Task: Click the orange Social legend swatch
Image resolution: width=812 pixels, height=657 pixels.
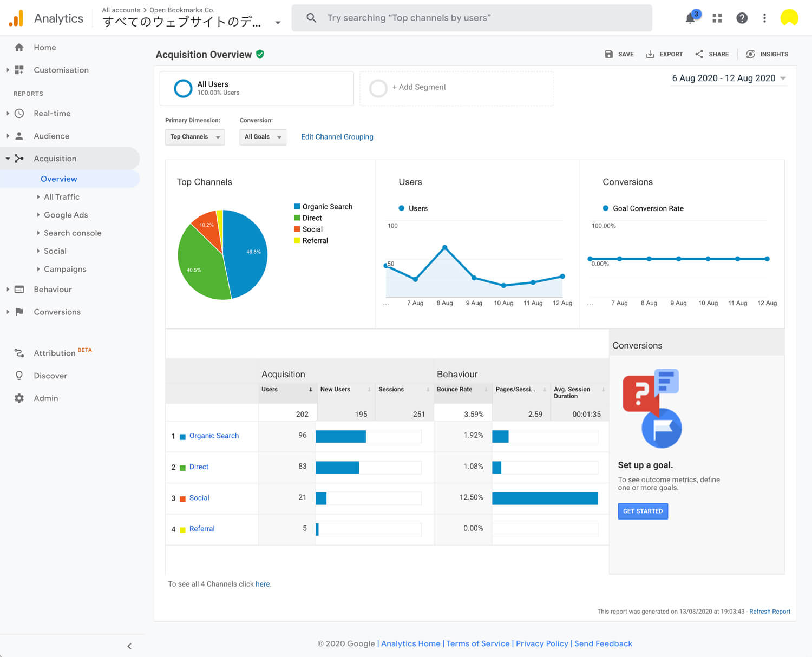Action: [x=297, y=229]
